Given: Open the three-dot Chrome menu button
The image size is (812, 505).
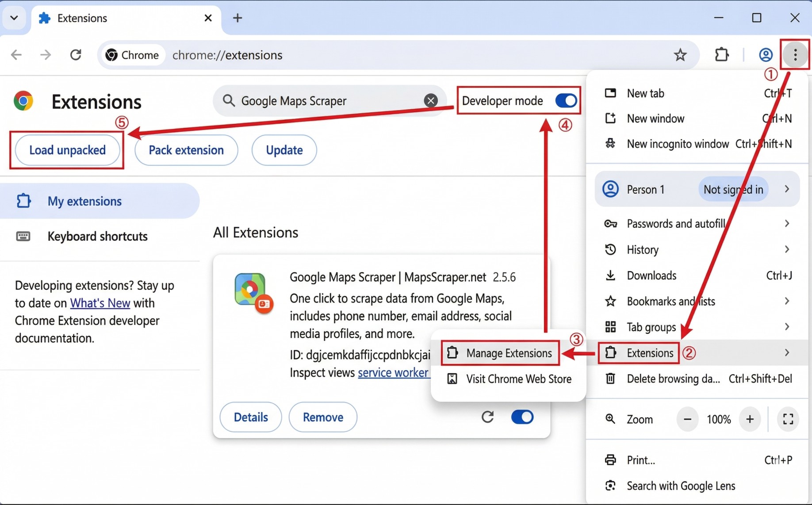Looking at the screenshot, I should click(x=795, y=55).
